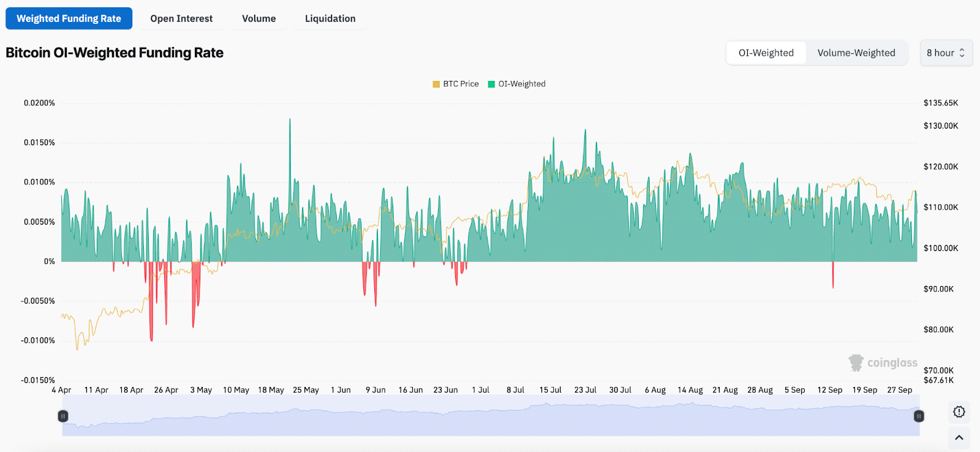This screenshot has width=980, height=452.
Task: Open the Liquidation tab
Action: coord(330,18)
